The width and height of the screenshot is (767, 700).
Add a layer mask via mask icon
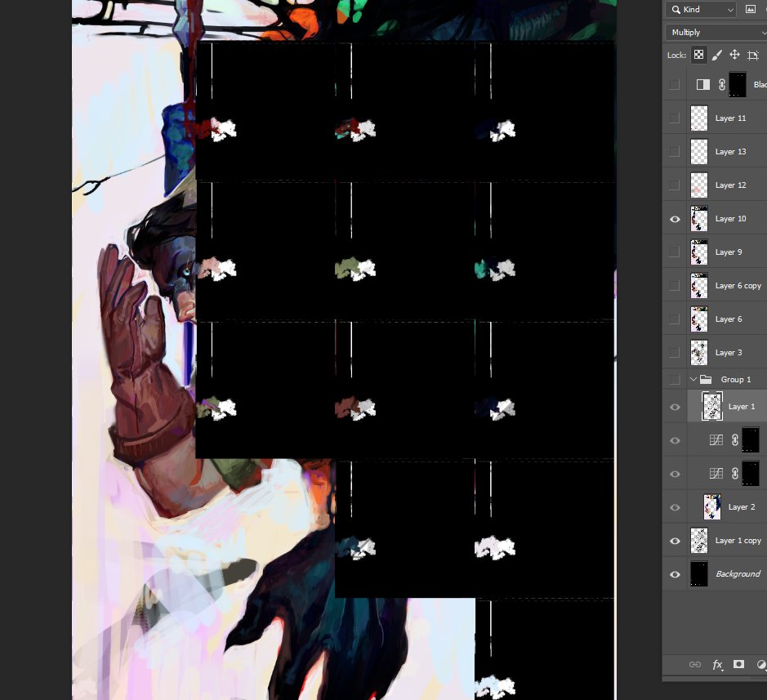[x=738, y=664]
